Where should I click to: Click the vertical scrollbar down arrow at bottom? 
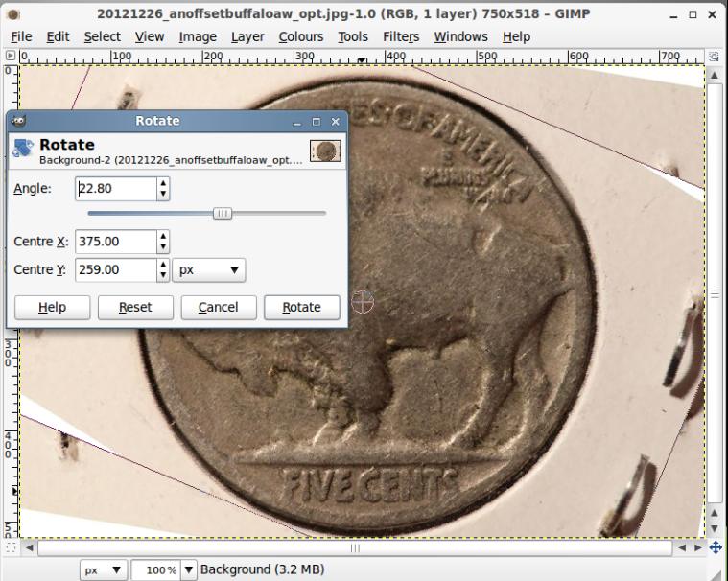click(x=715, y=529)
